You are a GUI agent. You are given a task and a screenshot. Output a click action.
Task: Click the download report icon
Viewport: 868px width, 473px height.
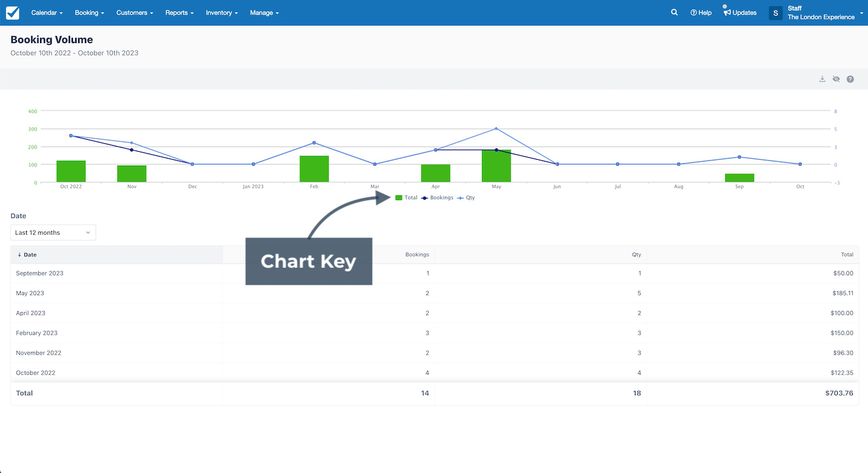pos(822,79)
